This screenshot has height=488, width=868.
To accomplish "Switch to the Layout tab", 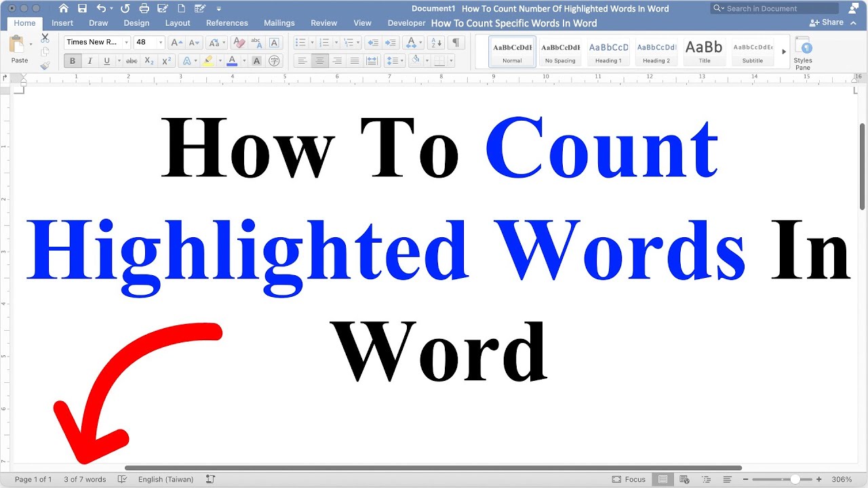I will [178, 23].
